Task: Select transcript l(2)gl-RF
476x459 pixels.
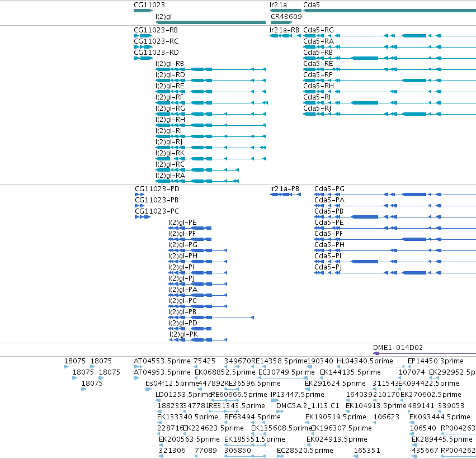Action: click(211, 103)
